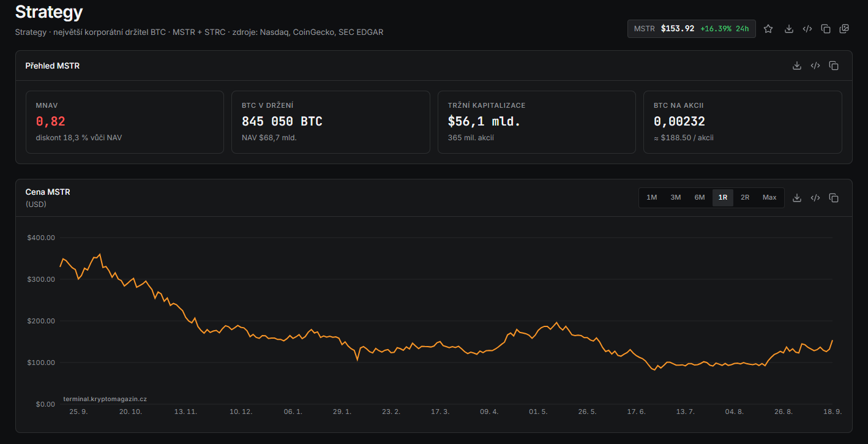
Task: Click the MSTR $153.92 ticker badge
Action: [x=691, y=29]
